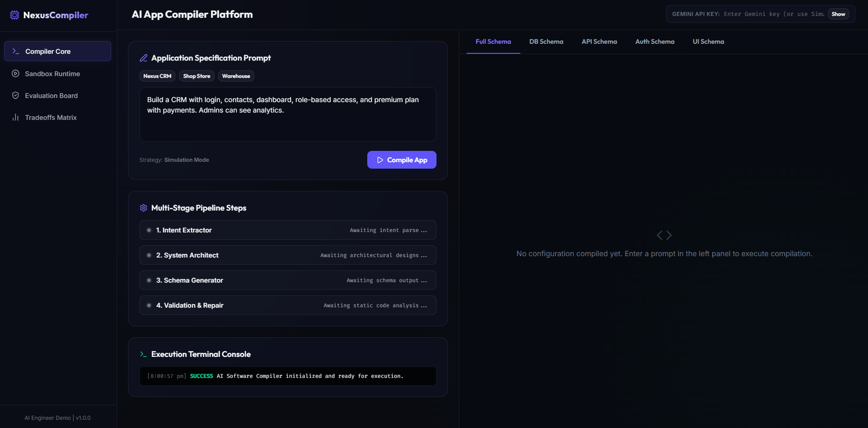
Task: Click the status dot of Schema Generator
Action: (149, 280)
